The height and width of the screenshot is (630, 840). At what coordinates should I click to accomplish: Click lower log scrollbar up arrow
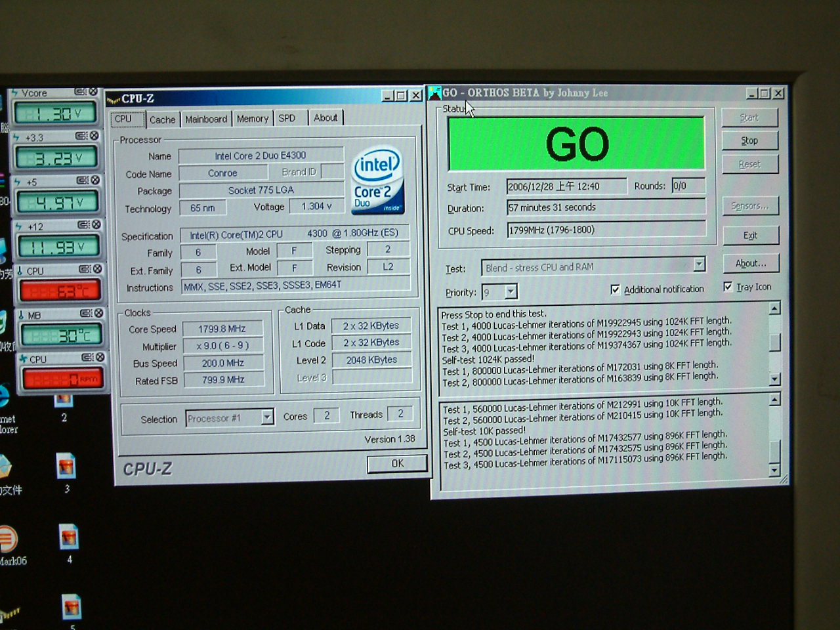774,400
